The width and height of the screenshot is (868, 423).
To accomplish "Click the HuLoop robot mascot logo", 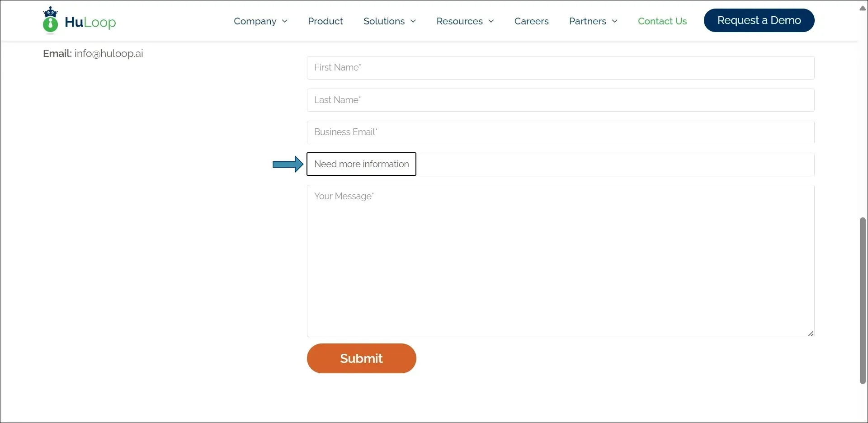I will click(x=50, y=20).
